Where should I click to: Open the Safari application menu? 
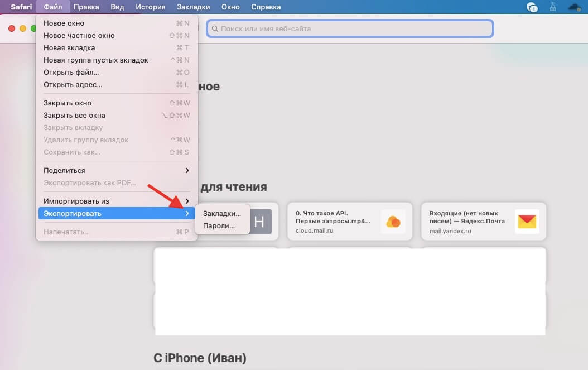[21, 7]
